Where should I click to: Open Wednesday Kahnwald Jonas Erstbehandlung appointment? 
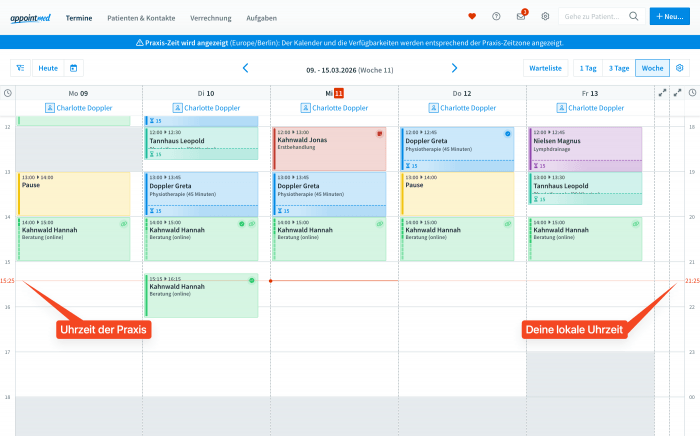point(329,149)
